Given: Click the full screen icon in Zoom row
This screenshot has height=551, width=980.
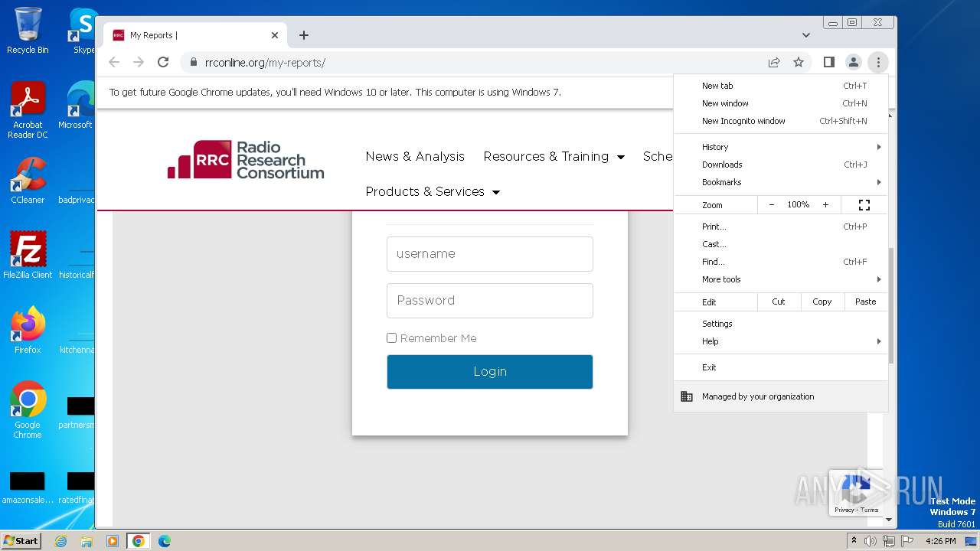Looking at the screenshot, I should click(864, 205).
